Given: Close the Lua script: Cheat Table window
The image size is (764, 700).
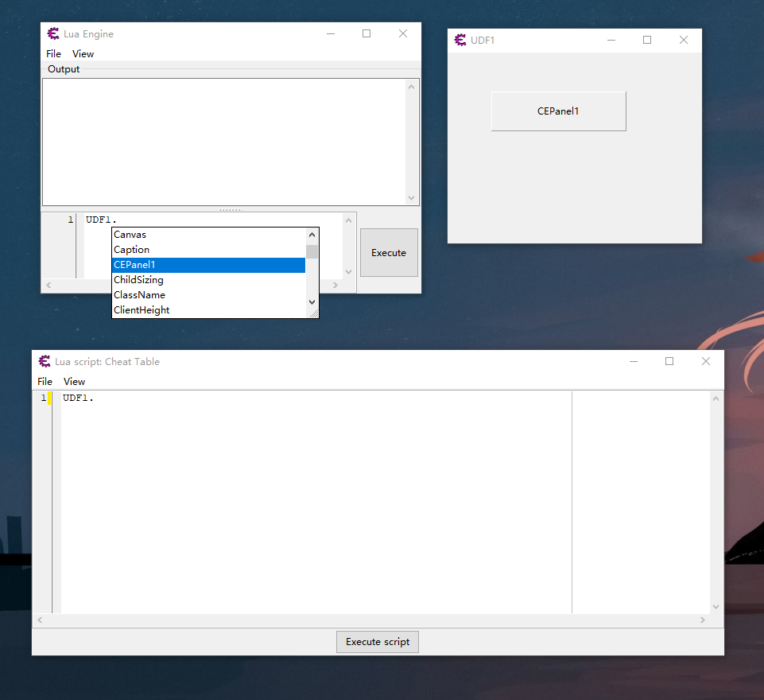Looking at the screenshot, I should tap(705, 361).
